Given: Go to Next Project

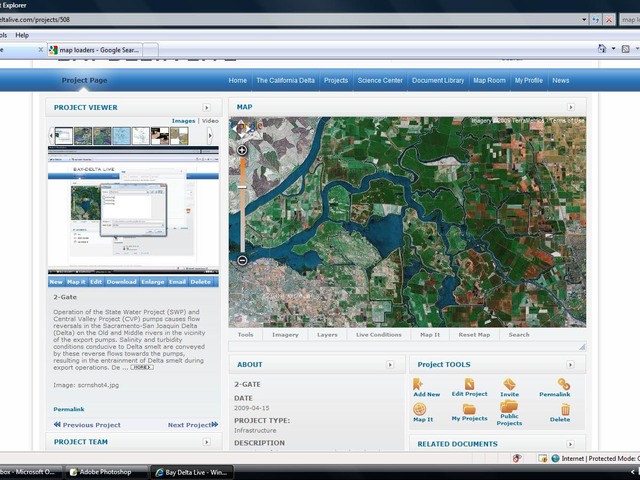Looking at the screenshot, I should tap(193, 425).
